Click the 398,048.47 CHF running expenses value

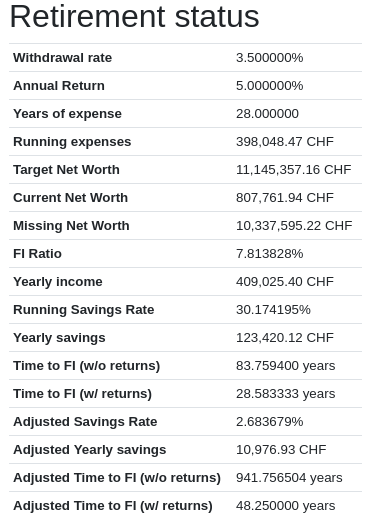tap(285, 142)
